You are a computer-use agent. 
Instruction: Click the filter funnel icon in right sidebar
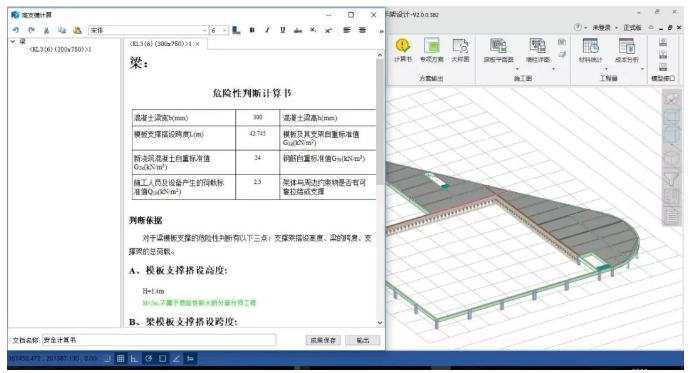672,179
